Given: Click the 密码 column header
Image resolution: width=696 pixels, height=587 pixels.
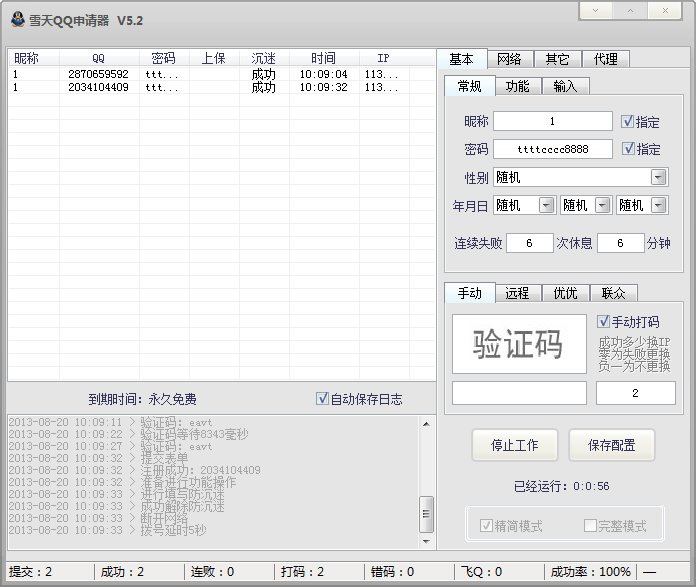Looking at the screenshot, I should tap(164, 58).
